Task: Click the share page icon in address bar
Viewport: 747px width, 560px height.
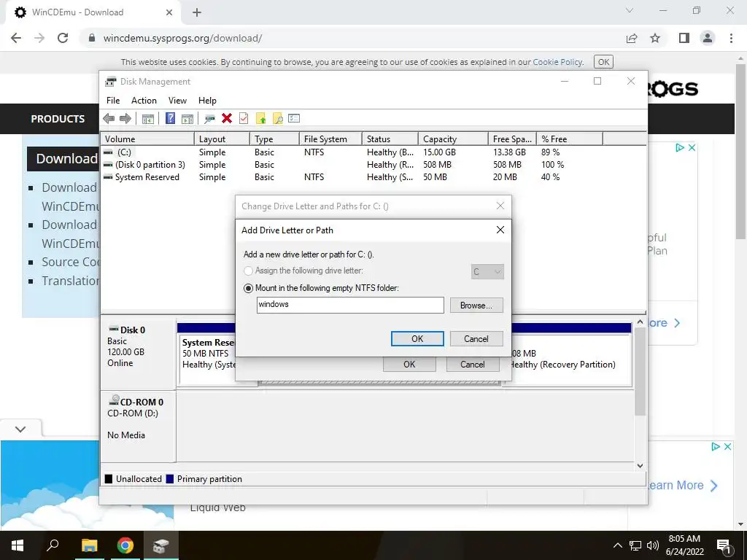Action: 632,38
